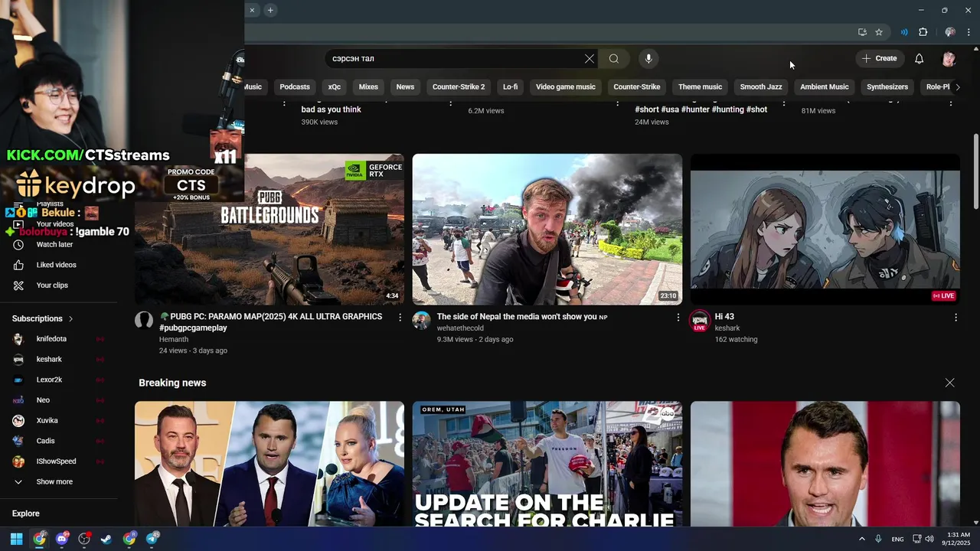980x551 pixels.
Task: Click the Liked videos thumbs-up icon
Action: pos(18,265)
